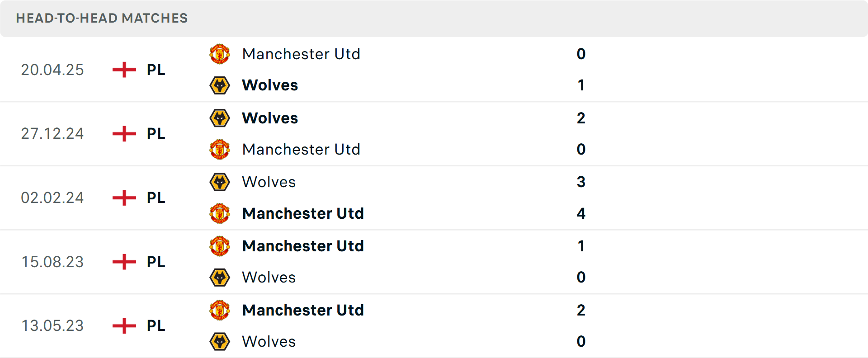Click the date 13.05.23

52,325
